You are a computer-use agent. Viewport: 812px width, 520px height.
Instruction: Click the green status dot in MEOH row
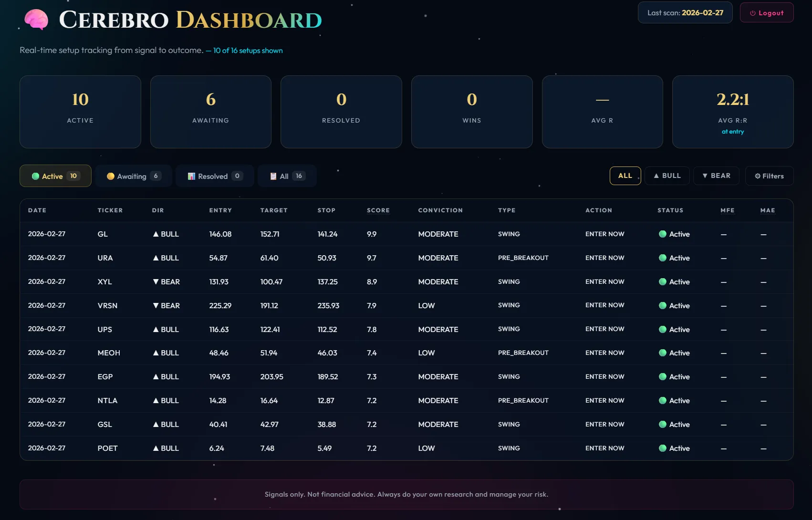coord(662,353)
